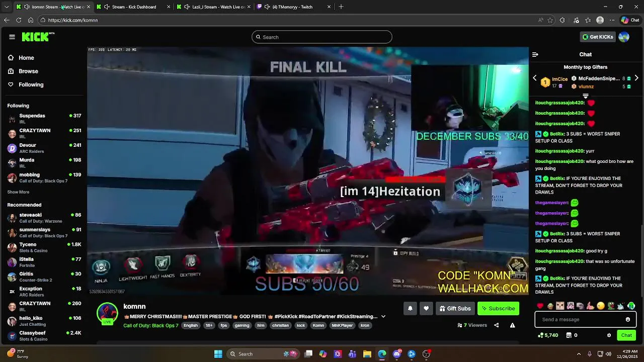Collapse the chat panel
This screenshot has height=362, width=644.
click(535, 54)
